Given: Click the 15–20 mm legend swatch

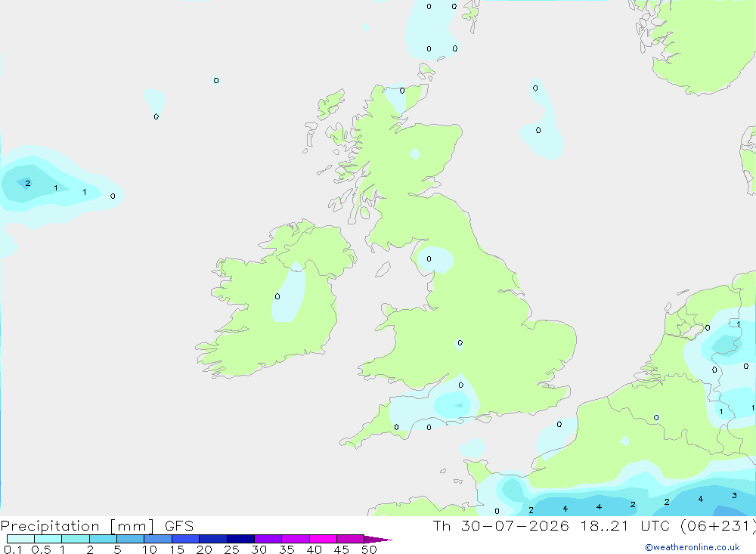Looking at the screenshot, I should tap(185, 539).
